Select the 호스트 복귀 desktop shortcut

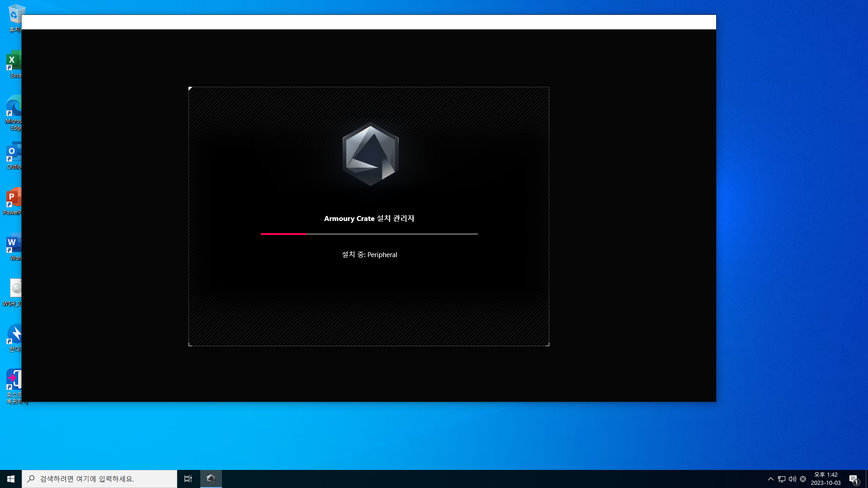[x=14, y=387]
